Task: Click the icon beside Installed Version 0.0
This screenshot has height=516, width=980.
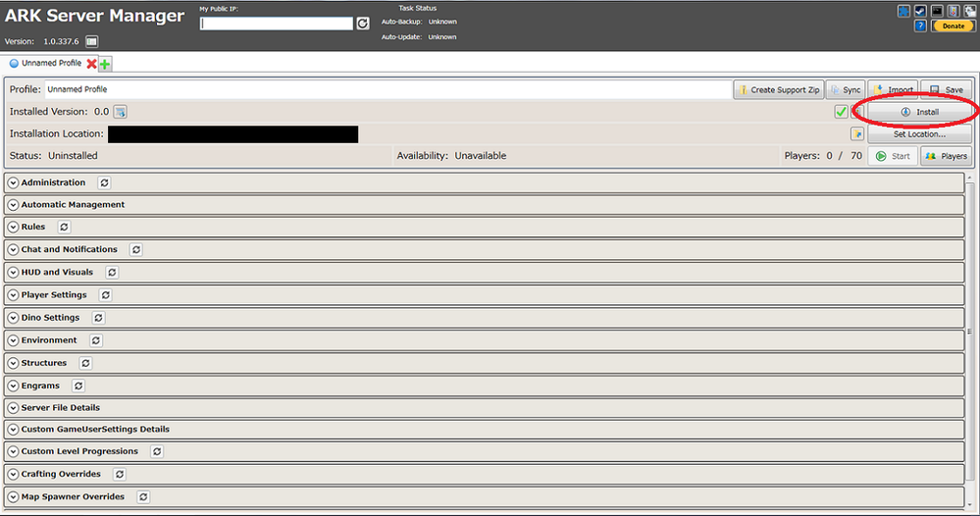Action: click(121, 112)
